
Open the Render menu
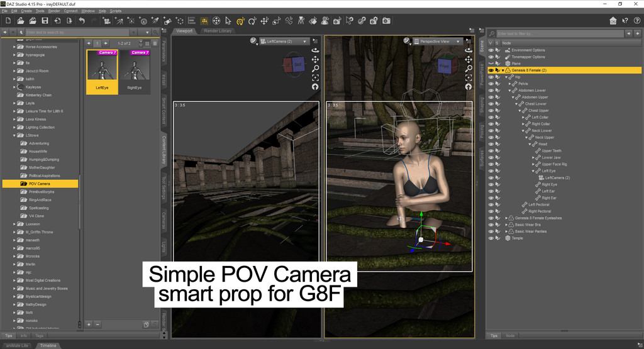coord(54,11)
